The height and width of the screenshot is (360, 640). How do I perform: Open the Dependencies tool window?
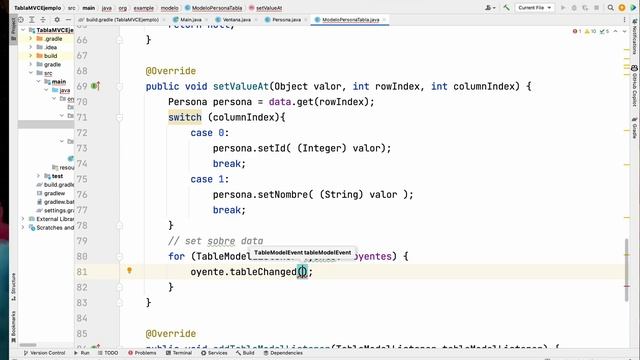pos(283,353)
